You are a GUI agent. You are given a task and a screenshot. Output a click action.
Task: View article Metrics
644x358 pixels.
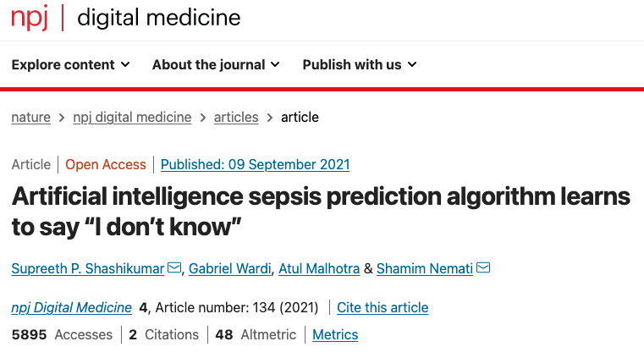click(335, 334)
